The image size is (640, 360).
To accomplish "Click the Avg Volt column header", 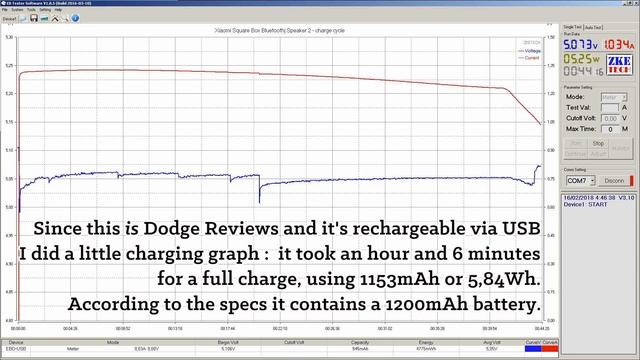I will click(x=492, y=342).
